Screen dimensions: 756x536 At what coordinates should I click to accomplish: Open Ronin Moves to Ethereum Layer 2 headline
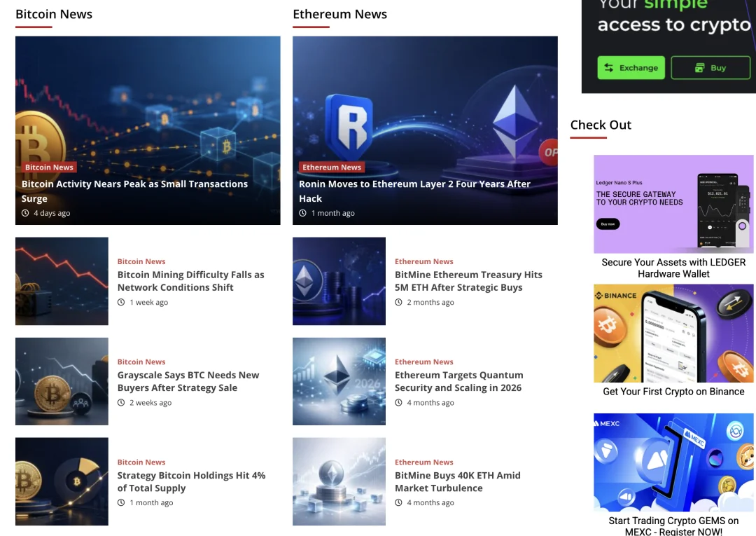pyautogui.click(x=414, y=191)
